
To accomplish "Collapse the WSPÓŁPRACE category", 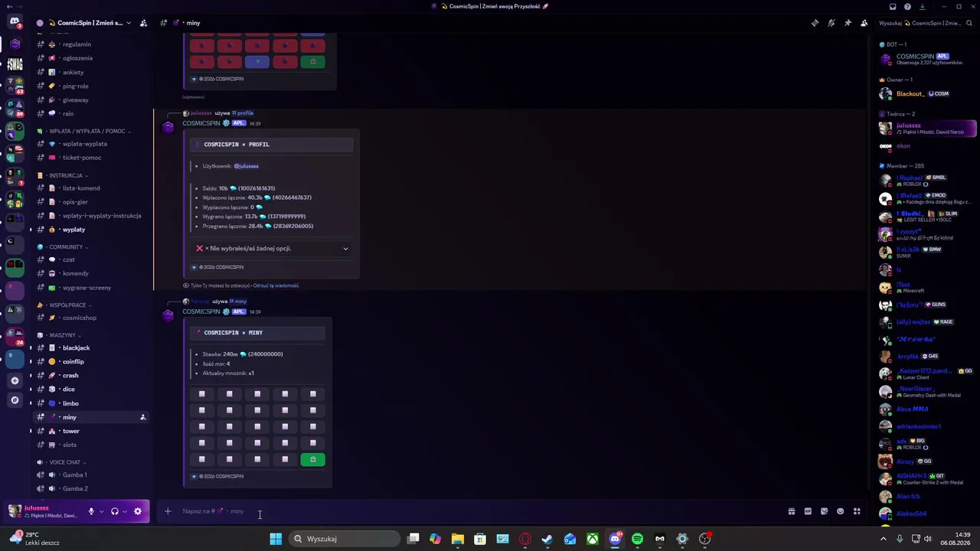I will coord(66,305).
